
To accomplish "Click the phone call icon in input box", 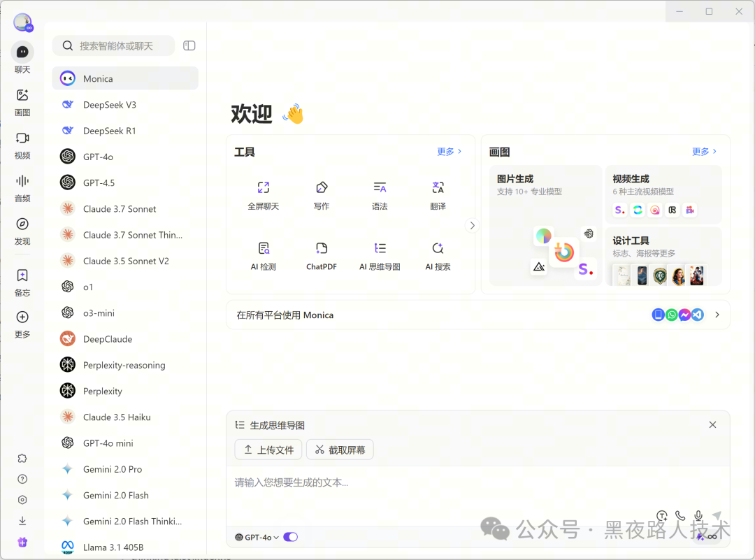I will (x=680, y=516).
